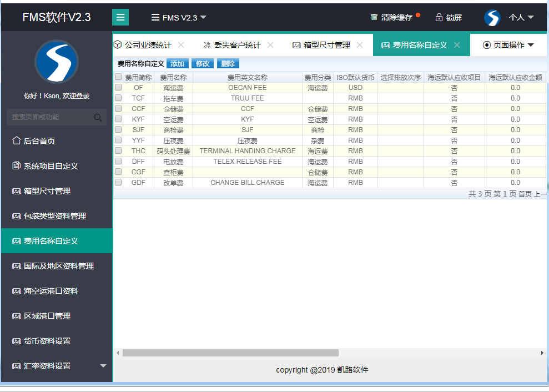This screenshot has width=549, height=392.
Task: Toggle the select-all checkbox in table header
Action: (118, 77)
